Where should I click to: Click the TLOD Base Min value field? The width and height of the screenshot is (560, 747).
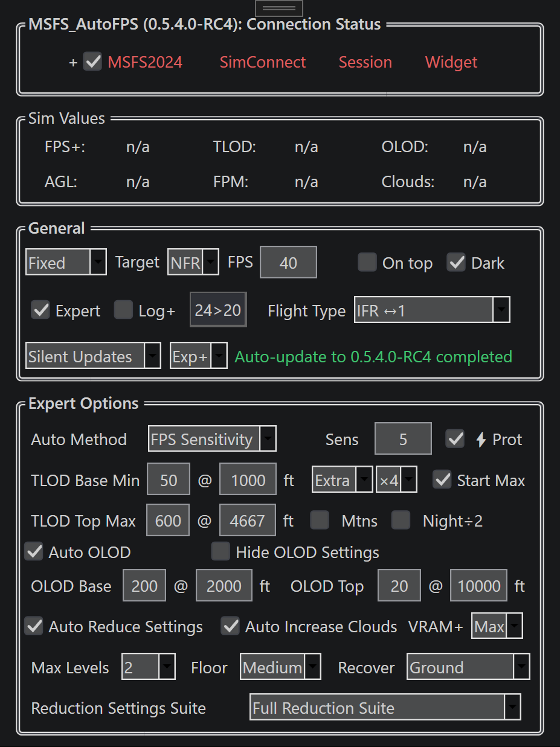click(169, 480)
